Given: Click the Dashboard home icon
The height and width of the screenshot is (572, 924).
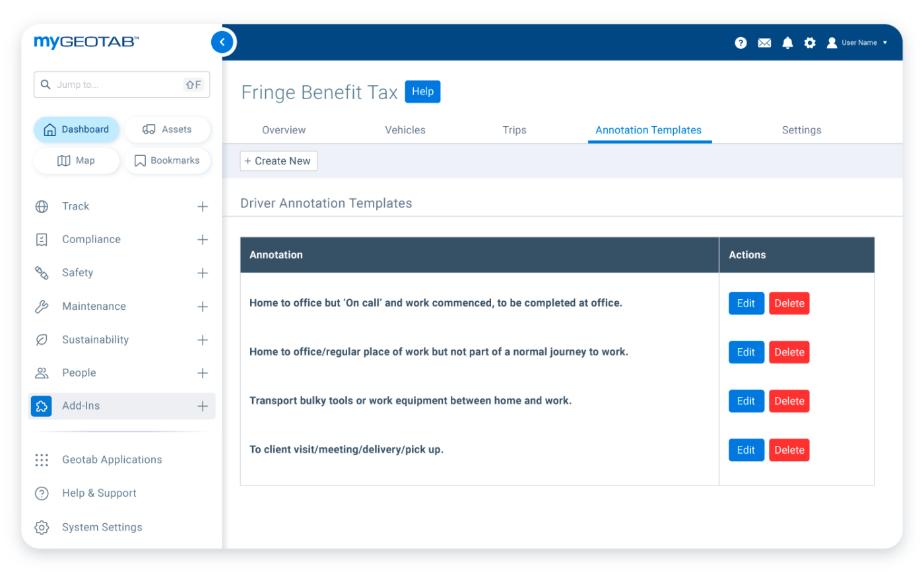Looking at the screenshot, I should point(49,129).
